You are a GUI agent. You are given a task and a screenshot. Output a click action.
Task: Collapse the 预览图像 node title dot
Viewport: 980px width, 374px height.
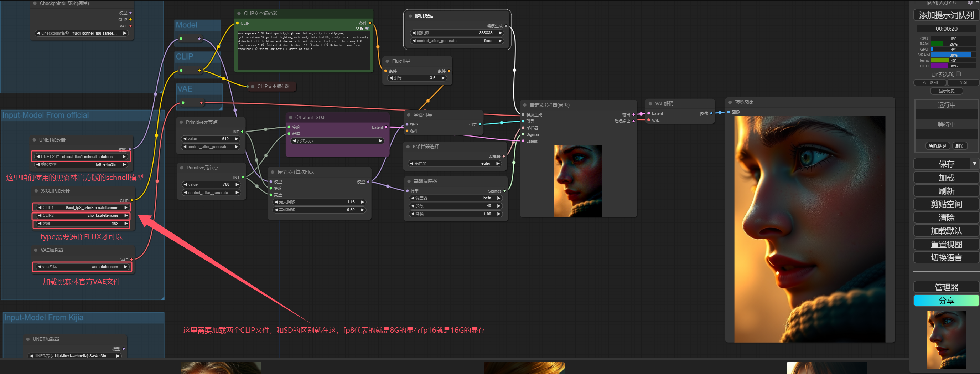pyautogui.click(x=730, y=102)
